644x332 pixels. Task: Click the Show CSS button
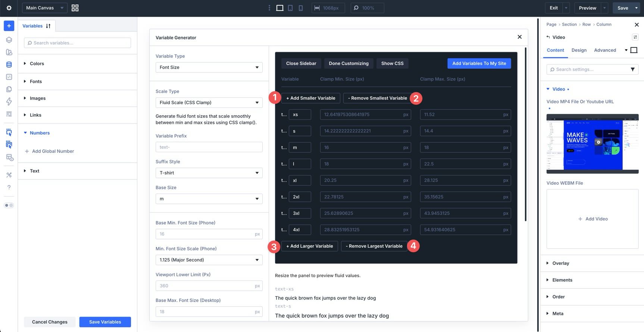pos(392,63)
